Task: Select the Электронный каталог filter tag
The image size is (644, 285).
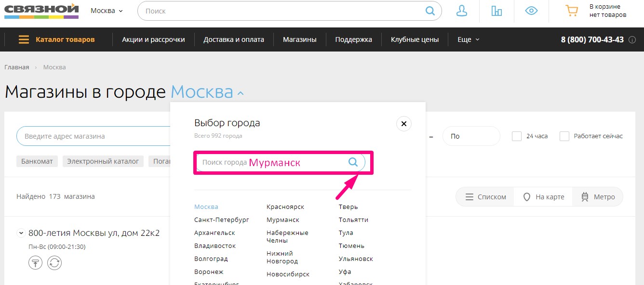Action: pos(103,161)
